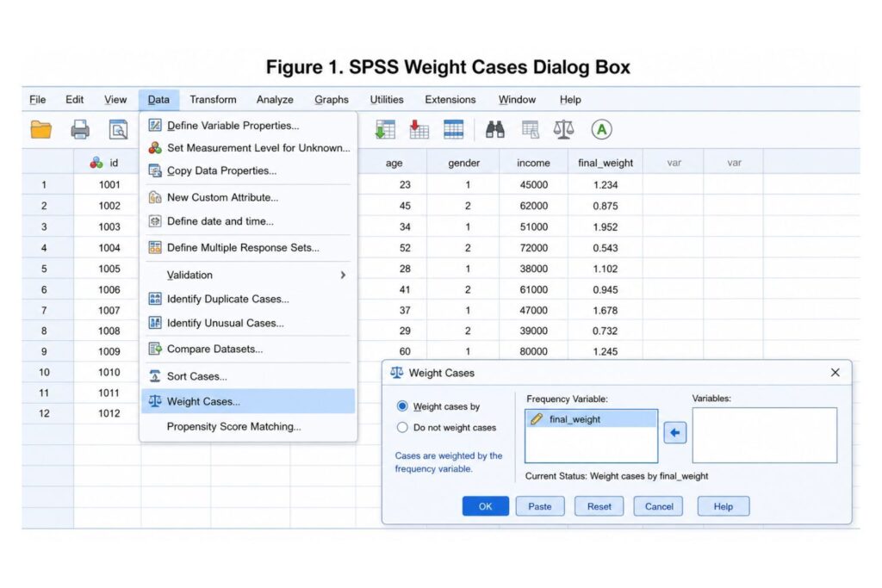Click the Identify Duplicate Cases icon
This screenshot has height=588, width=882.
(155, 299)
